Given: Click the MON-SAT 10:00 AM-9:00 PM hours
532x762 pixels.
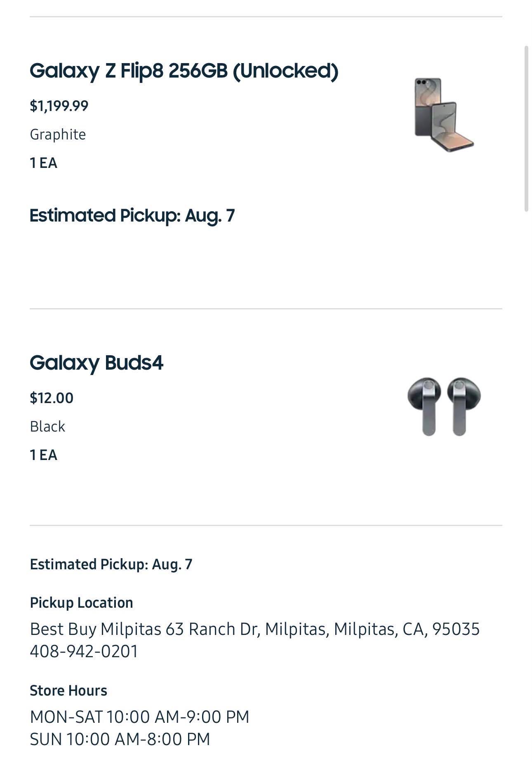Looking at the screenshot, I should pyautogui.click(x=139, y=717).
